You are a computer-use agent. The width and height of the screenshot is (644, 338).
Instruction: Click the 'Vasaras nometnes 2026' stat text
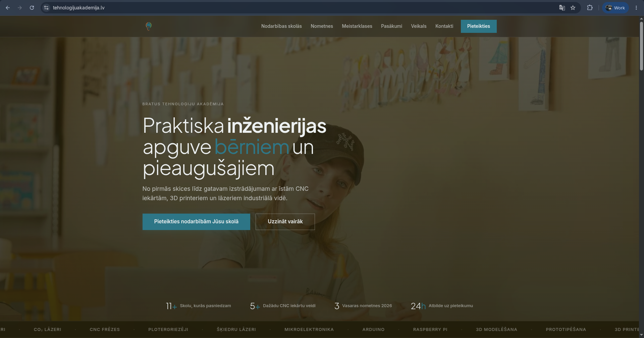pyautogui.click(x=367, y=306)
